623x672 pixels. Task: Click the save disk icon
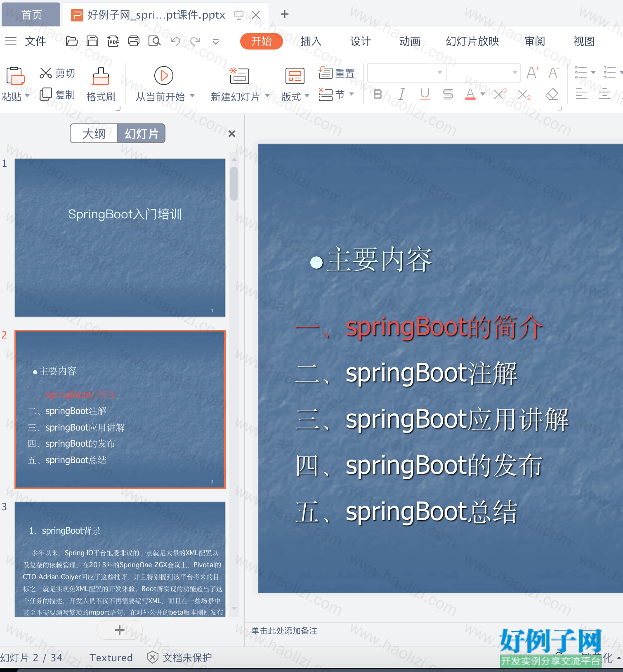click(x=92, y=41)
